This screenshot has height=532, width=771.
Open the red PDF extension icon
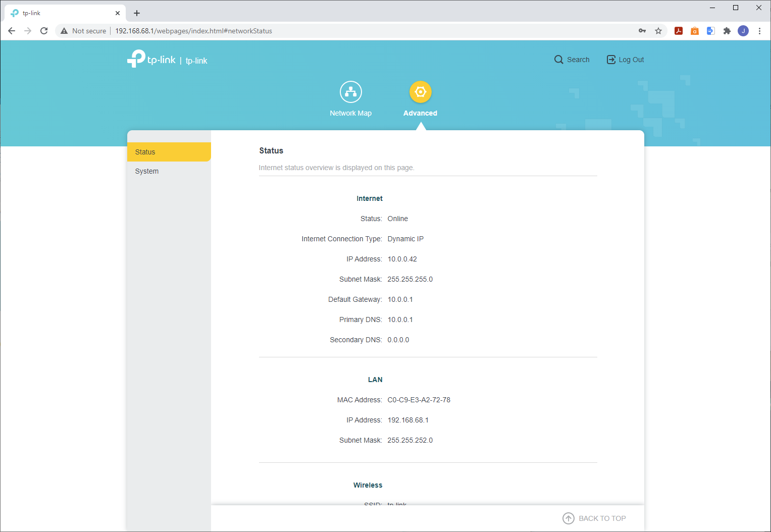point(679,31)
